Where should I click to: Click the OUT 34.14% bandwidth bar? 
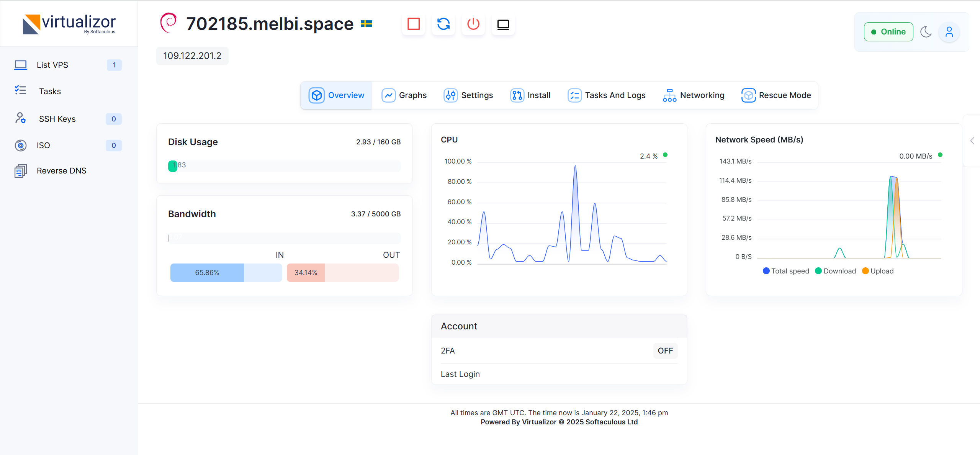pyautogui.click(x=343, y=273)
